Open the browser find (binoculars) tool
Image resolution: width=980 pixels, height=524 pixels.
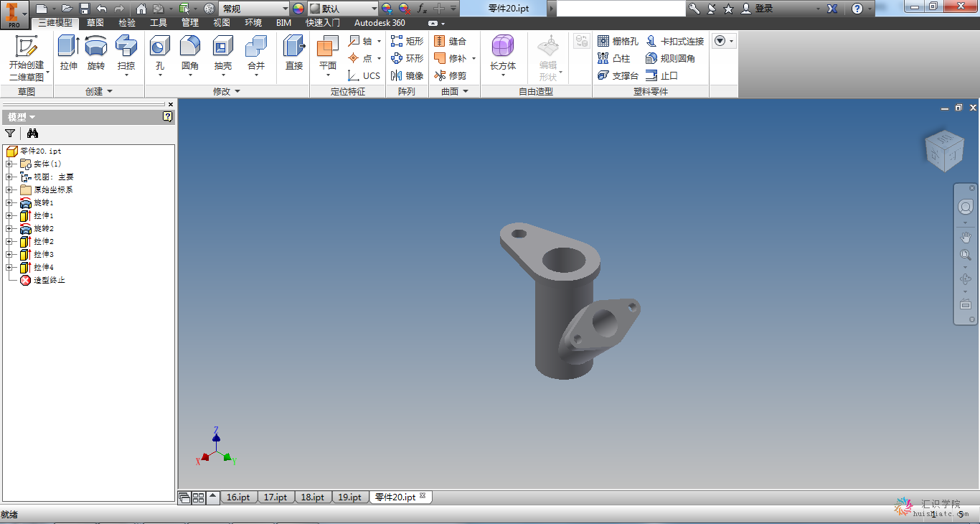click(32, 133)
